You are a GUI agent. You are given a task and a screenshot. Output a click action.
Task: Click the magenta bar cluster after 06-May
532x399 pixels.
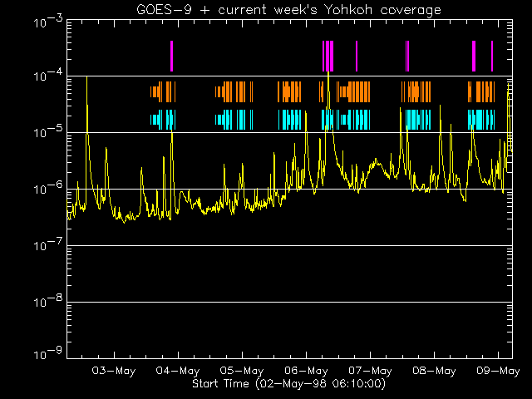coord(328,56)
